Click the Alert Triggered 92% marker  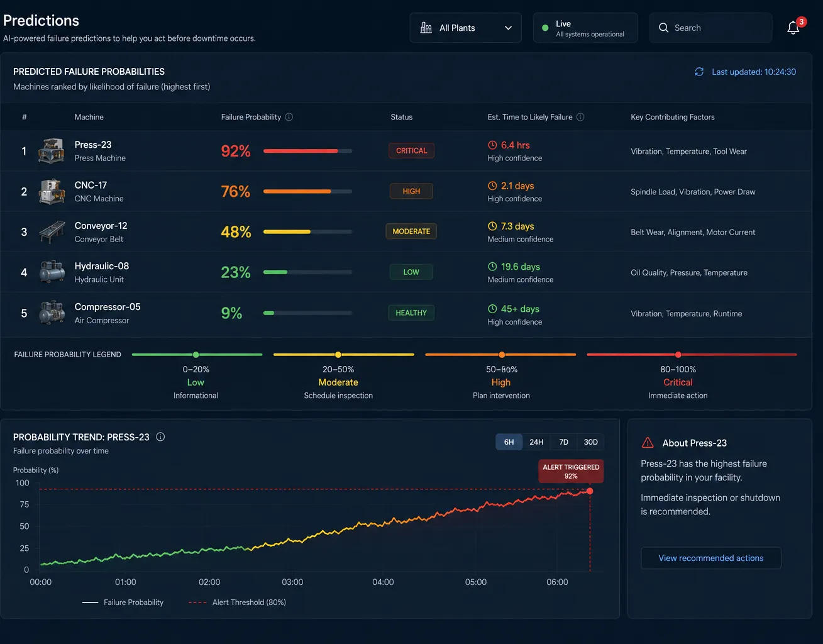[x=571, y=472]
